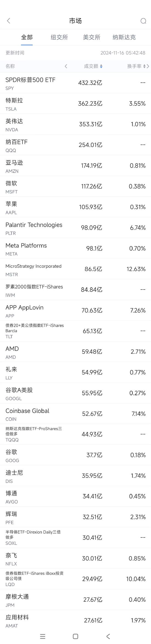
Task: Open Coinbase Global COIN row
Action: pos(75,413)
